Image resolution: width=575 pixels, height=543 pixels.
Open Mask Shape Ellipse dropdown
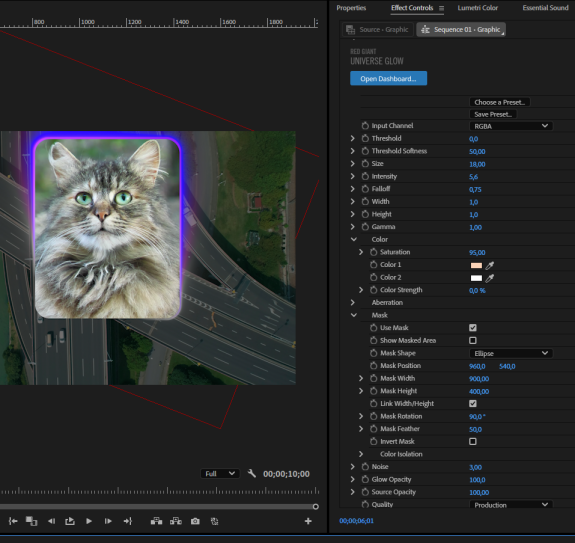(511, 353)
